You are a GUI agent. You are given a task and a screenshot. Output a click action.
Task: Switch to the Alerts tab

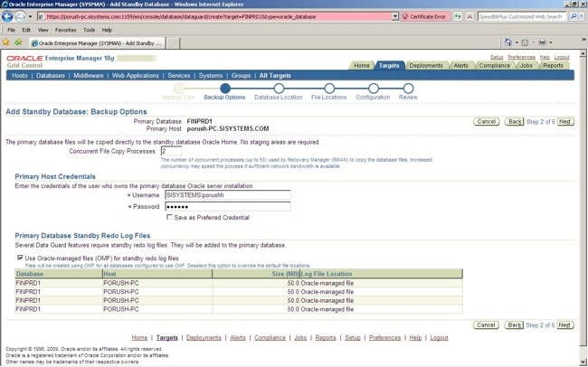(460, 65)
